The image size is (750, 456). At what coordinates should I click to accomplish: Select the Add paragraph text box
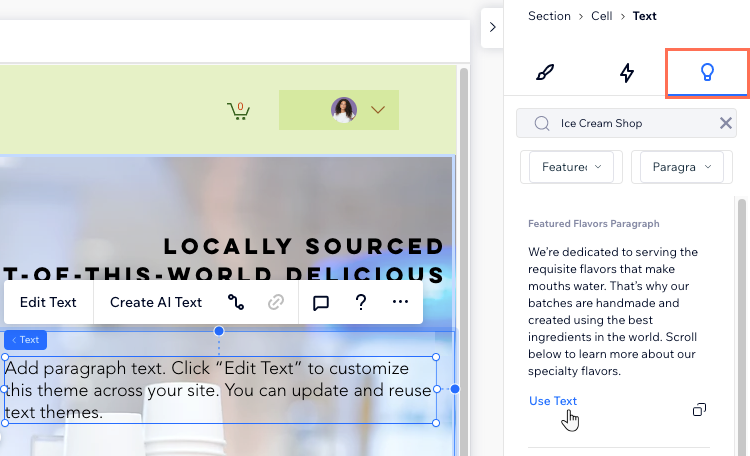(x=220, y=390)
